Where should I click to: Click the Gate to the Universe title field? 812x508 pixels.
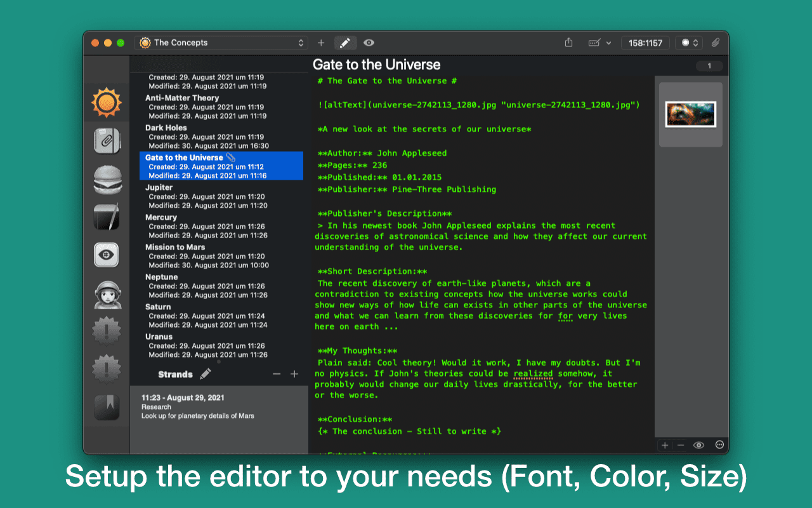(x=377, y=65)
